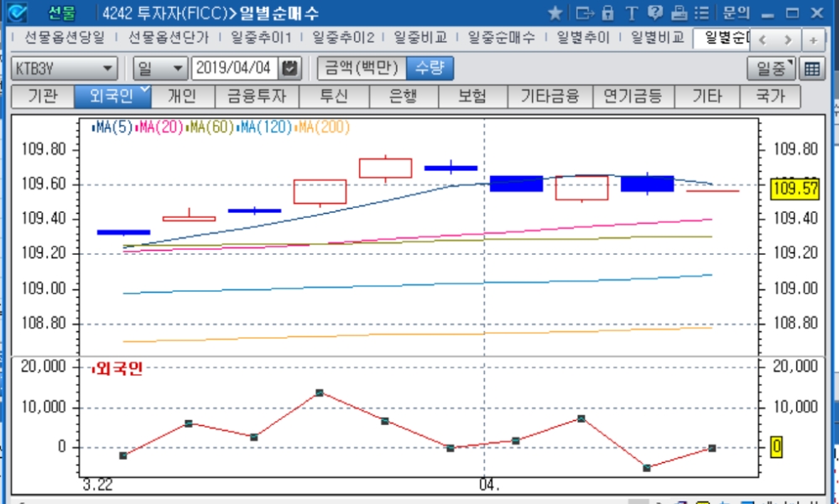Open the KTB3Y instrument dropdown

point(65,68)
